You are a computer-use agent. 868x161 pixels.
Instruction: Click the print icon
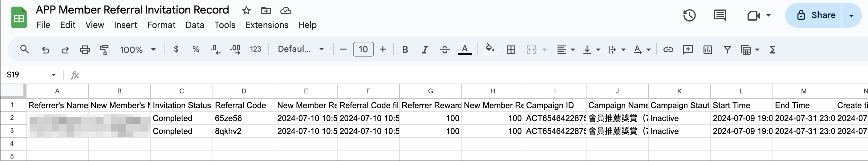tap(85, 50)
